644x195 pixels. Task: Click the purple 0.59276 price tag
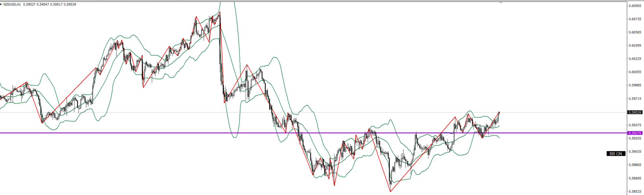[x=635, y=133]
